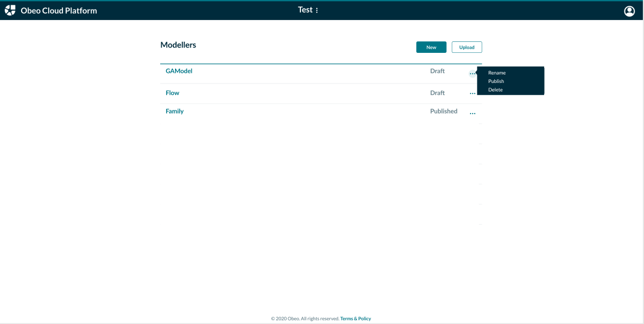Image resolution: width=644 pixels, height=324 pixels.
Task: Select Rename from the context menu
Action: click(496, 72)
